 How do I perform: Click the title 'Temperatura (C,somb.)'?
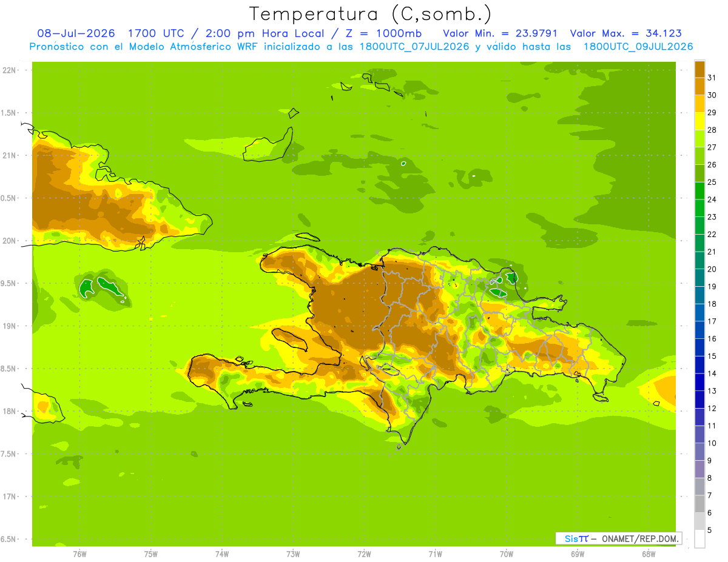[x=370, y=14]
